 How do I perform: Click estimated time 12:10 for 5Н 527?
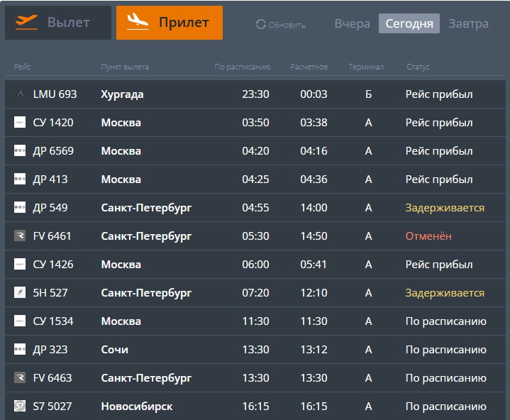point(314,292)
